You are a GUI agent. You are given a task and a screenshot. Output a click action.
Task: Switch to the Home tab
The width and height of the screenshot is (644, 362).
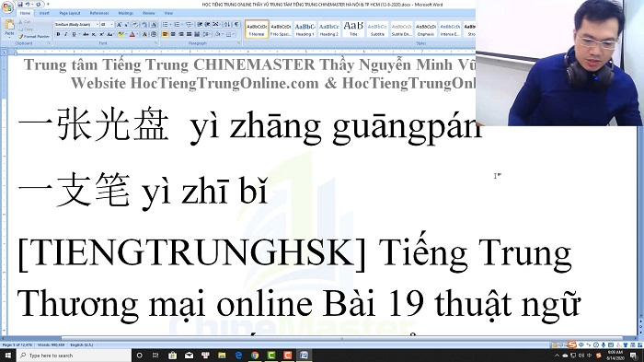[25, 13]
